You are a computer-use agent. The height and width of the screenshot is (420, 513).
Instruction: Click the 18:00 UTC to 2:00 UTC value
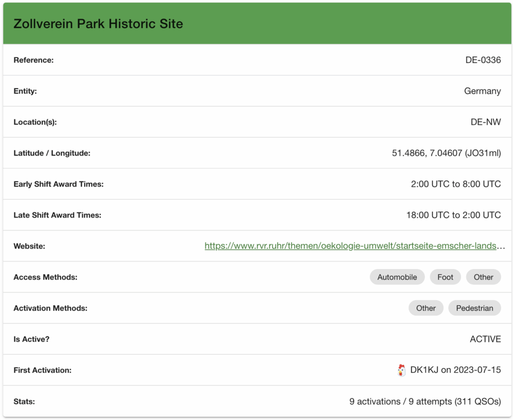(x=453, y=215)
